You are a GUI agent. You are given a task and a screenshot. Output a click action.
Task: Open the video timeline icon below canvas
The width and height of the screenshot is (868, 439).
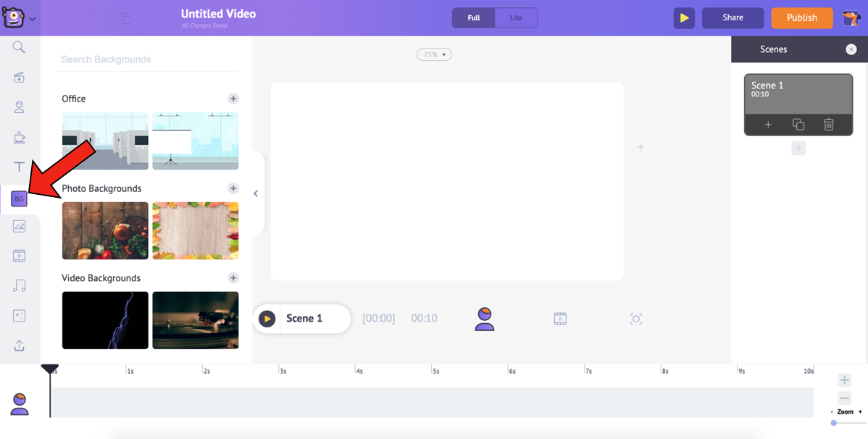point(560,319)
